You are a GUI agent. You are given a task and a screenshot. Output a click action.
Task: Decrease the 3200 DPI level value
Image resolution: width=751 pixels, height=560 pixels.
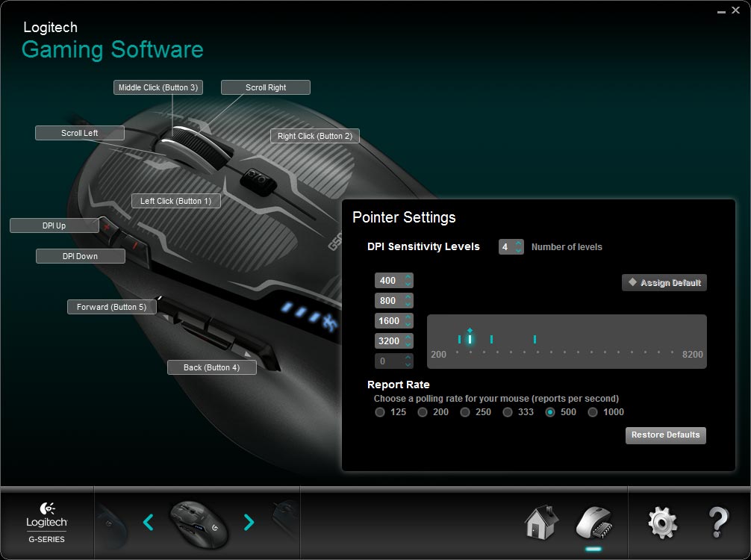tap(408, 344)
